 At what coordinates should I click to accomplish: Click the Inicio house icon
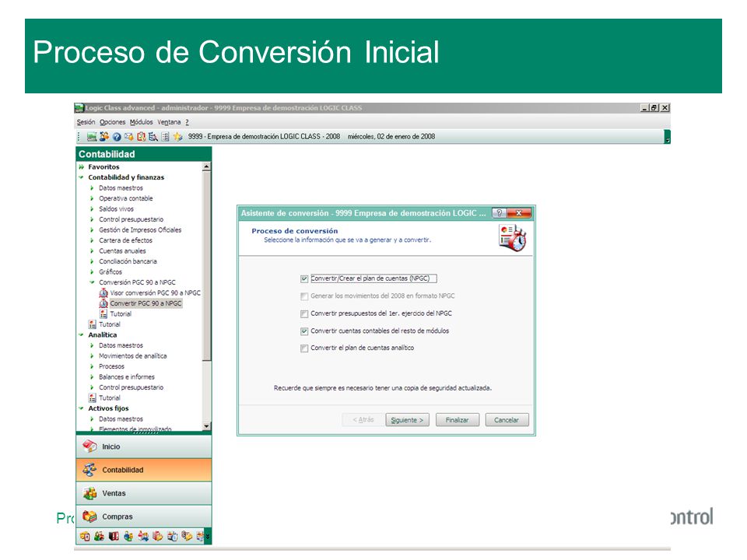[89, 446]
